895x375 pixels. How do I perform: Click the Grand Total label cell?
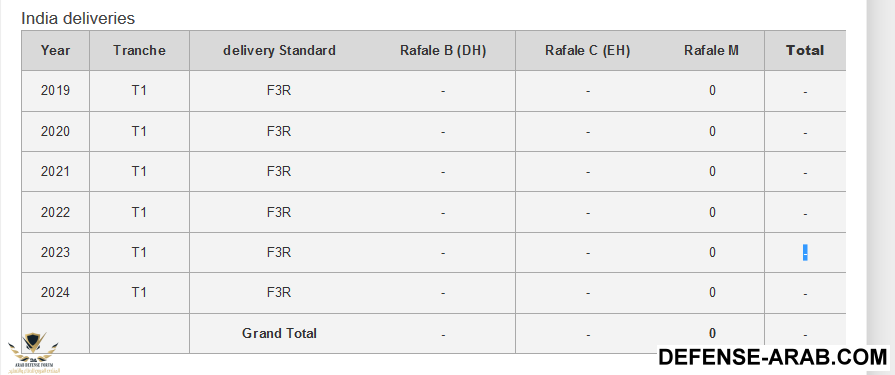click(x=279, y=333)
